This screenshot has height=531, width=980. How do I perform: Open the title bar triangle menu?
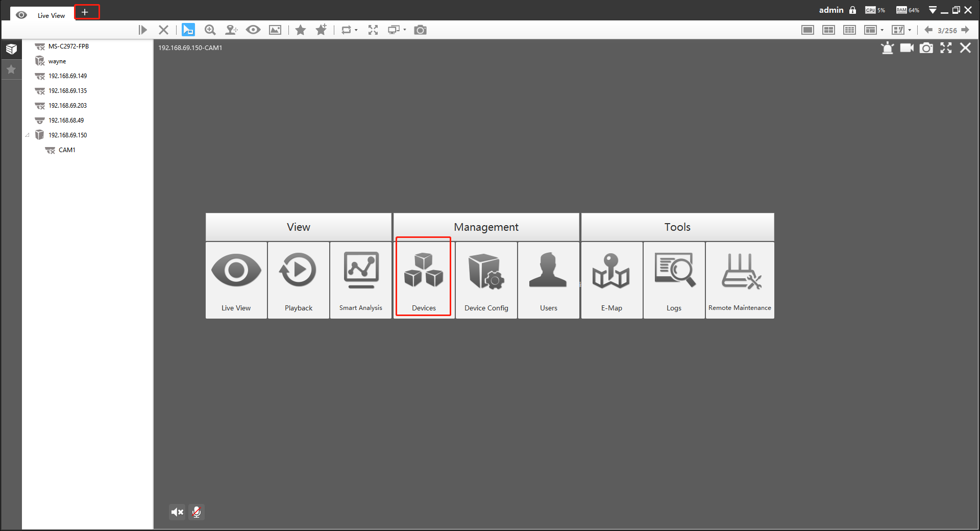(x=933, y=10)
